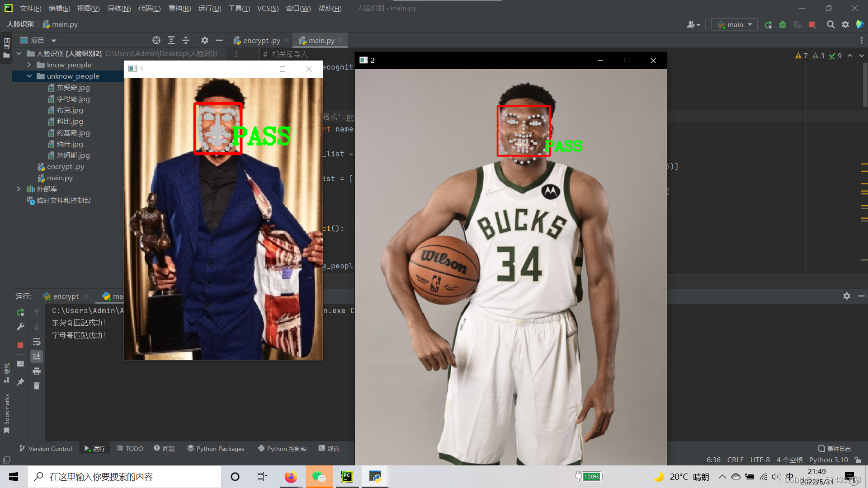
Task: Click the 4 个空格 indent entry
Action: [x=789, y=460]
